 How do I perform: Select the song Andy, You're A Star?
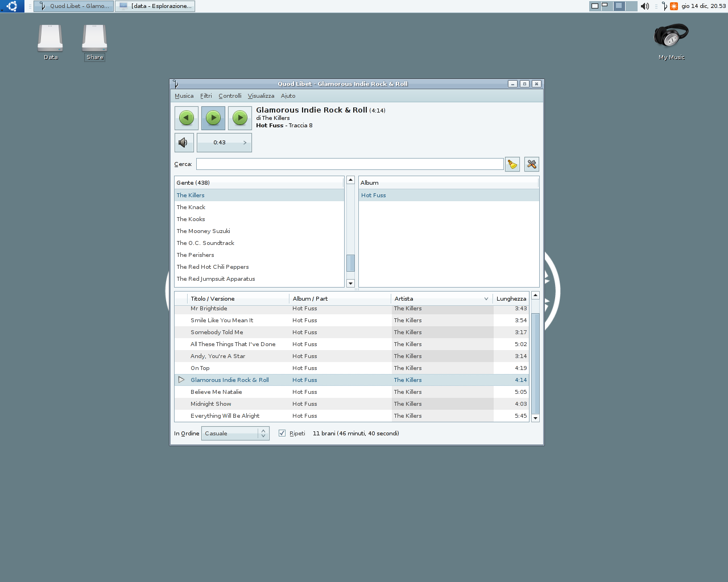[351, 356]
